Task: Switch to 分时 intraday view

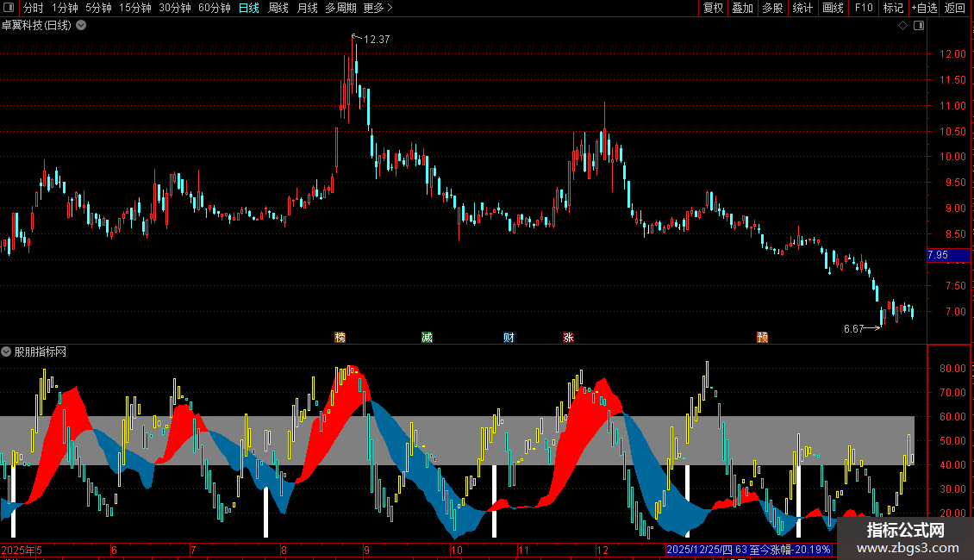Action: coord(33,8)
